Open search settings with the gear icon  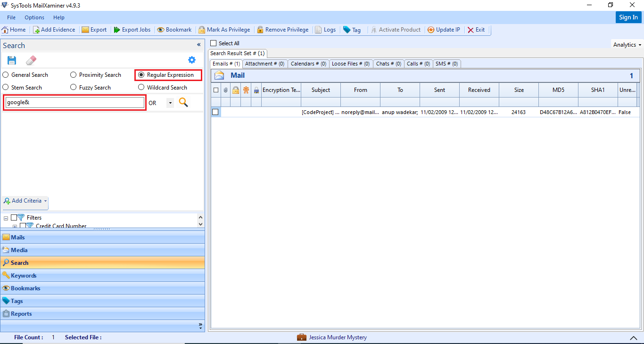191,60
